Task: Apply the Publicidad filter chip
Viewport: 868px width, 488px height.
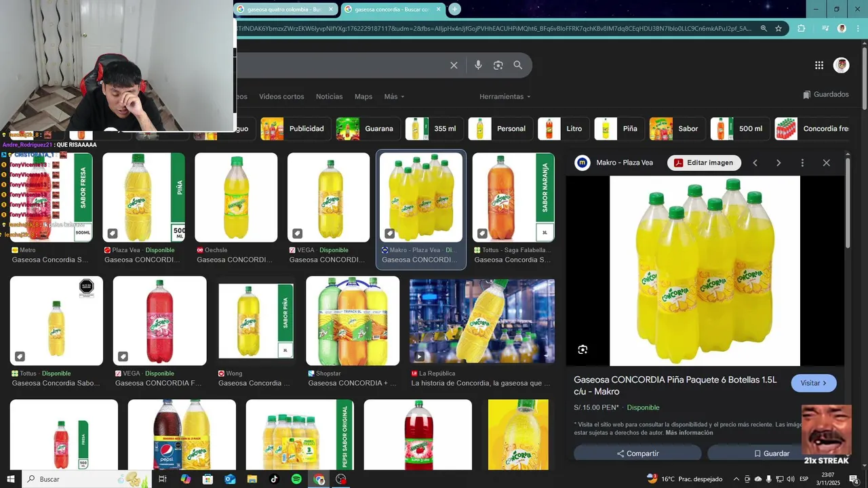Action: pos(294,129)
